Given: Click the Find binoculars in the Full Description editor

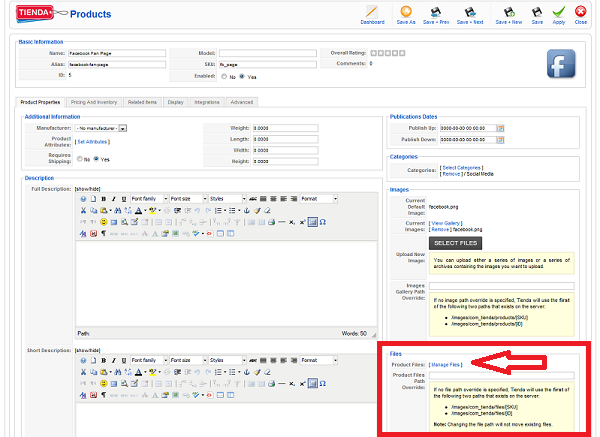Looking at the screenshot, I should [x=118, y=210].
